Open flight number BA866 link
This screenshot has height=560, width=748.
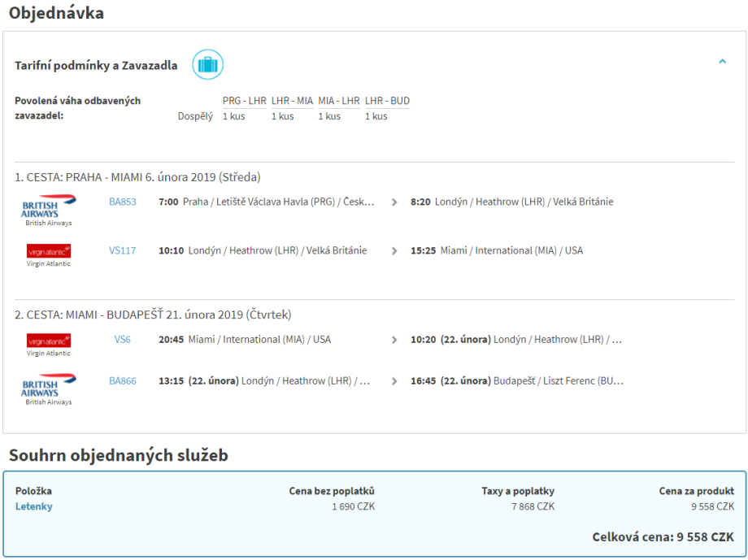(123, 380)
